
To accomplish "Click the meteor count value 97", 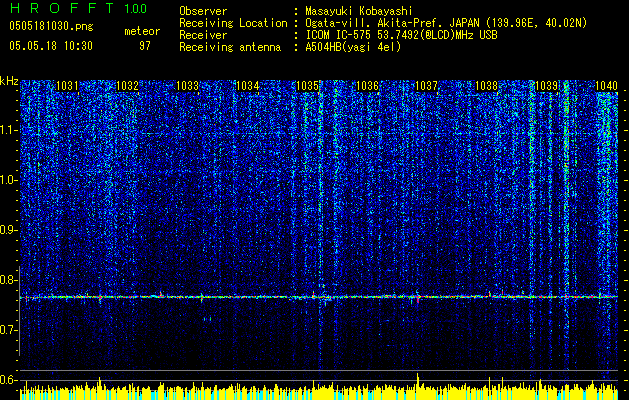I will tap(145, 46).
